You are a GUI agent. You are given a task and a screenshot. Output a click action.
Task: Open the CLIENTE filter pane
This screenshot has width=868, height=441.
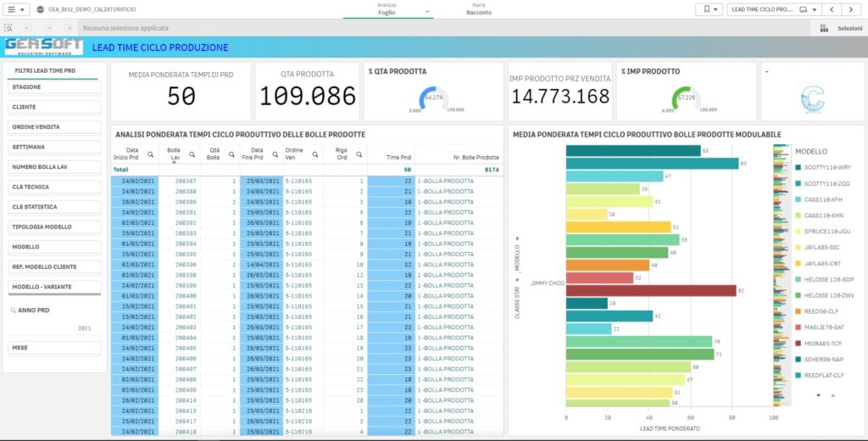click(x=54, y=107)
